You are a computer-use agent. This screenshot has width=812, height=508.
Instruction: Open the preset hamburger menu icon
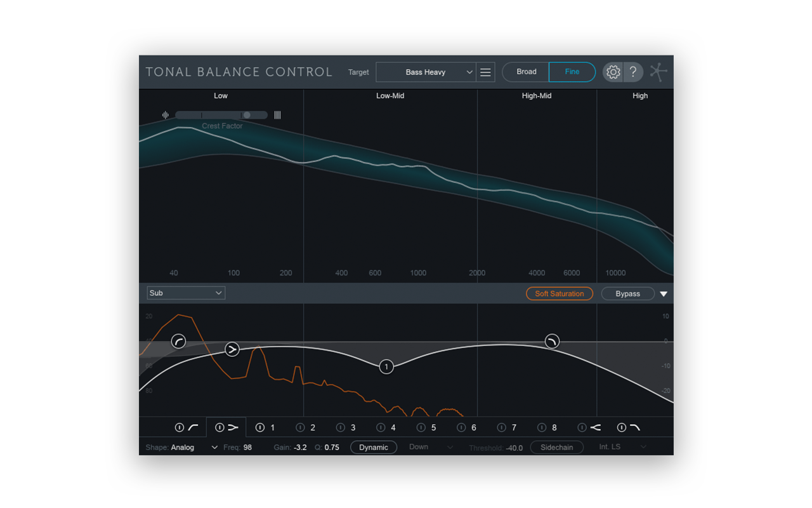[x=485, y=72]
